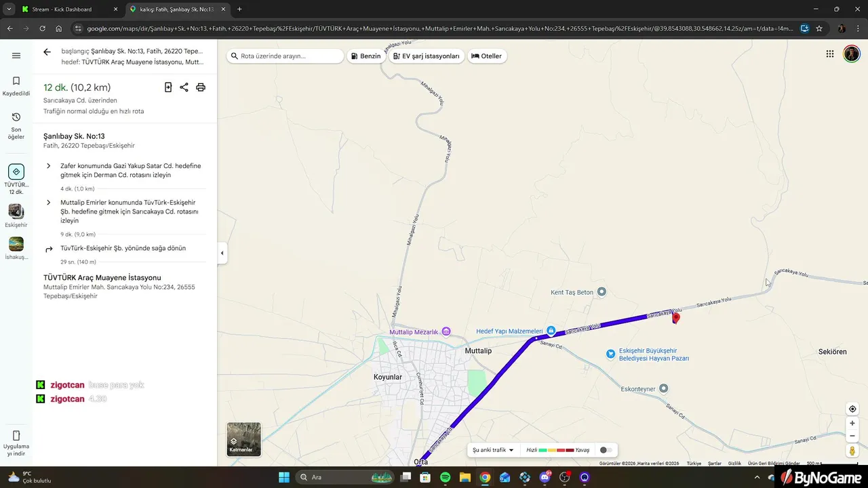Open the tab search dropdown arrow
The width and height of the screenshot is (868, 488).
pyautogui.click(x=8, y=9)
